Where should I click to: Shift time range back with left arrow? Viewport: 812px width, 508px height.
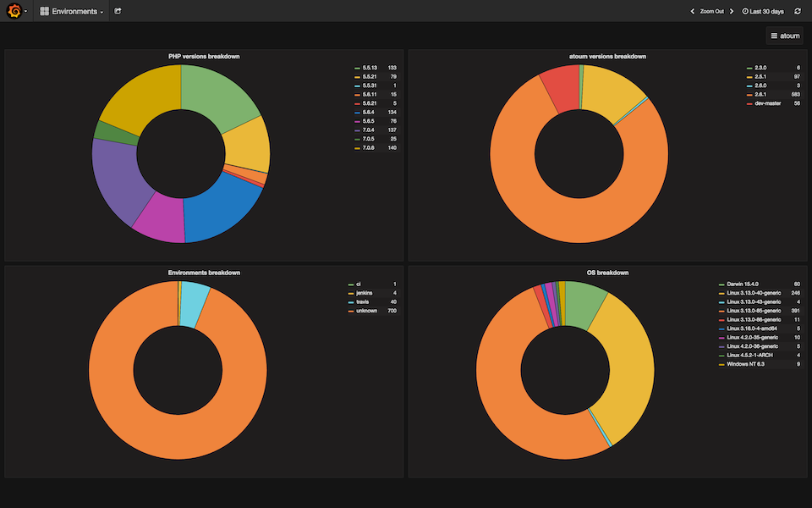tap(693, 11)
